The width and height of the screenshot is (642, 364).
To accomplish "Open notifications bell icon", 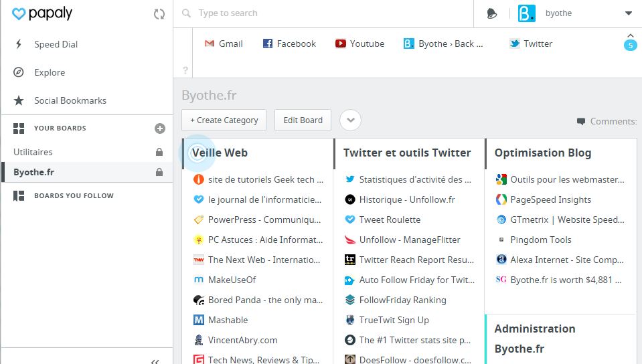I will pos(492,13).
